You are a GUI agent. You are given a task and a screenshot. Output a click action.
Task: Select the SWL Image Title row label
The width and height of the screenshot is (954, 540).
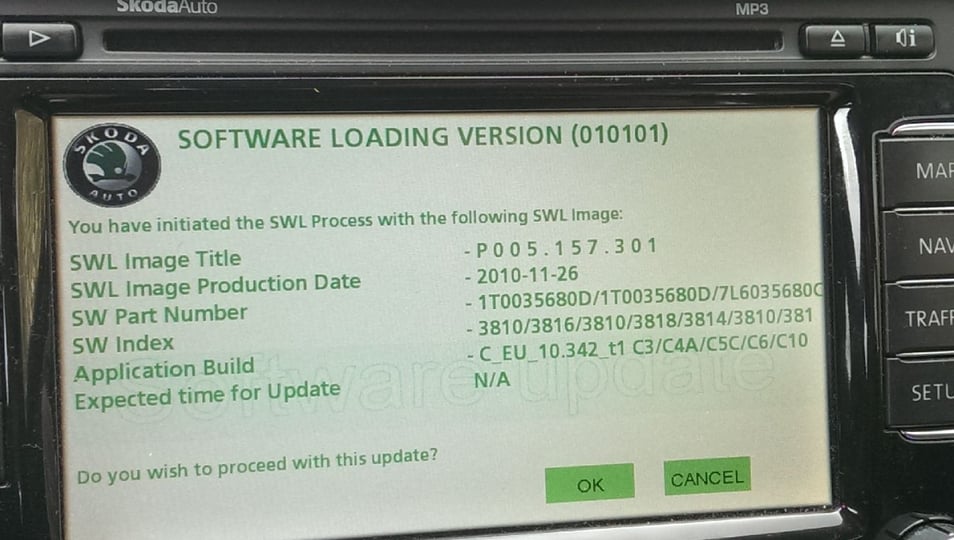pos(156,260)
